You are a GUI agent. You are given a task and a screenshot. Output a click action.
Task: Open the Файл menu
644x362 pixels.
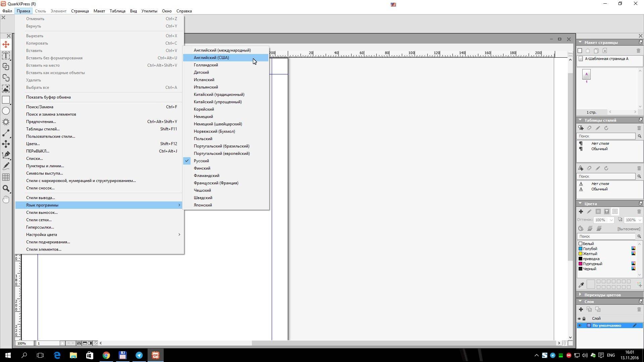(7, 11)
